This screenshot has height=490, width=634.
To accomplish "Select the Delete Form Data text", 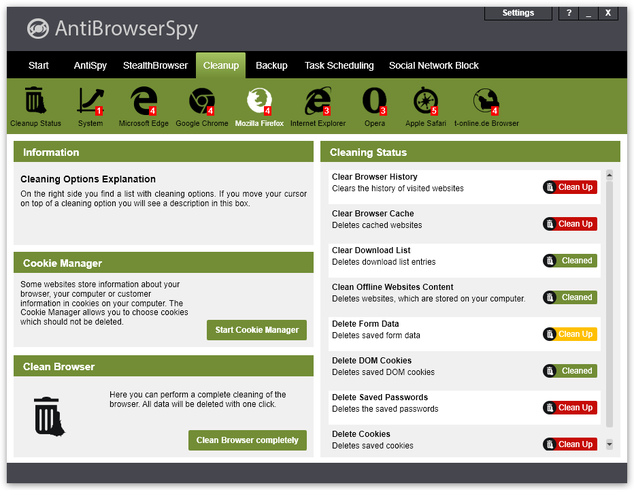I will click(x=366, y=324).
